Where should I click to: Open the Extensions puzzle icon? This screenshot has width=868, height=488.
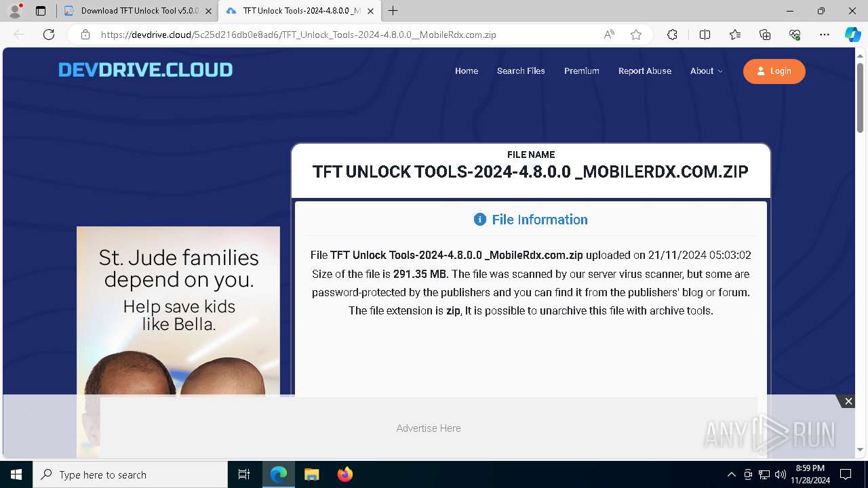(x=672, y=35)
